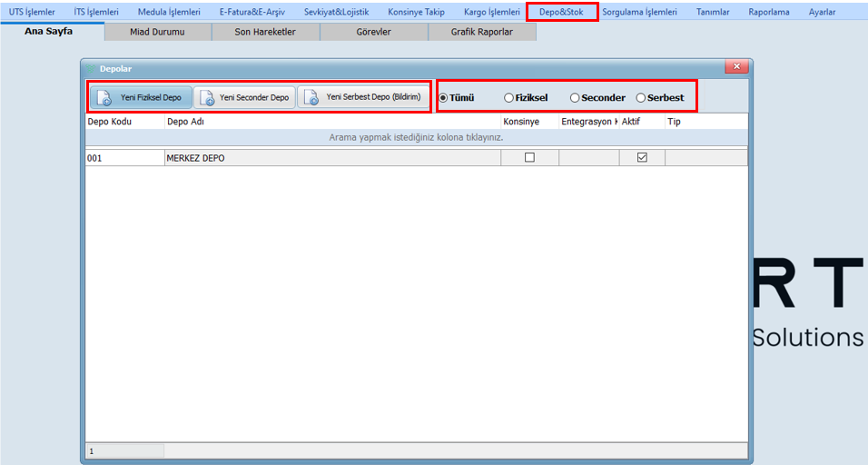Viewport: 868px width, 465px height.
Task: Select the Serbest radio option
Action: 641,98
